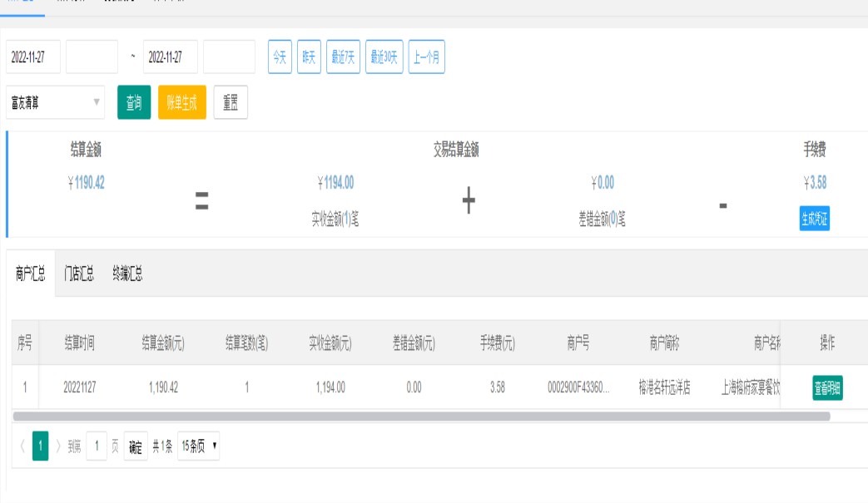Click the start date field 2022-11-27
The width and height of the screenshot is (868, 503).
(x=33, y=57)
